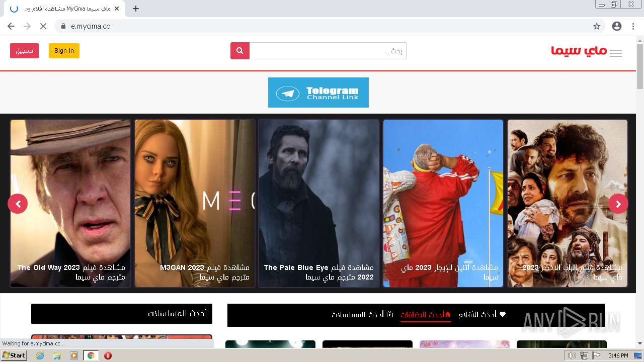Open a new browser tab

click(x=136, y=9)
